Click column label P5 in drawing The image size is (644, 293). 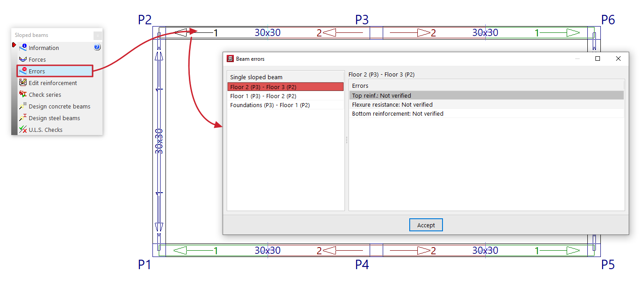click(x=608, y=265)
